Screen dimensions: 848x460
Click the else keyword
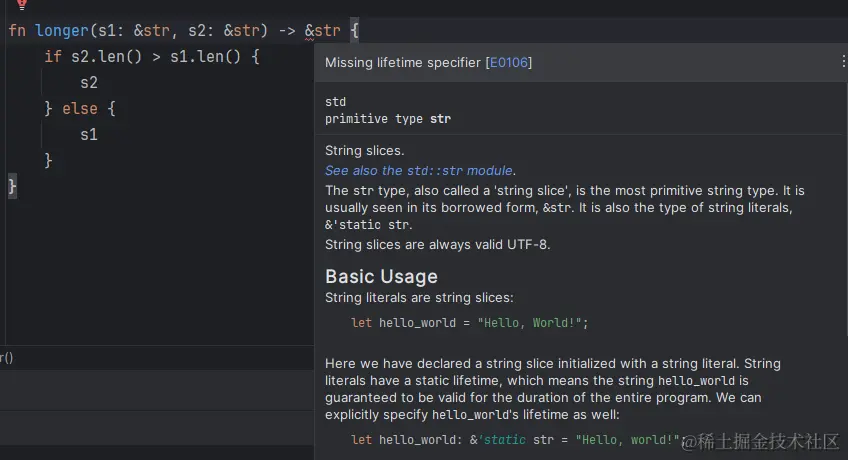pos(80,108)
